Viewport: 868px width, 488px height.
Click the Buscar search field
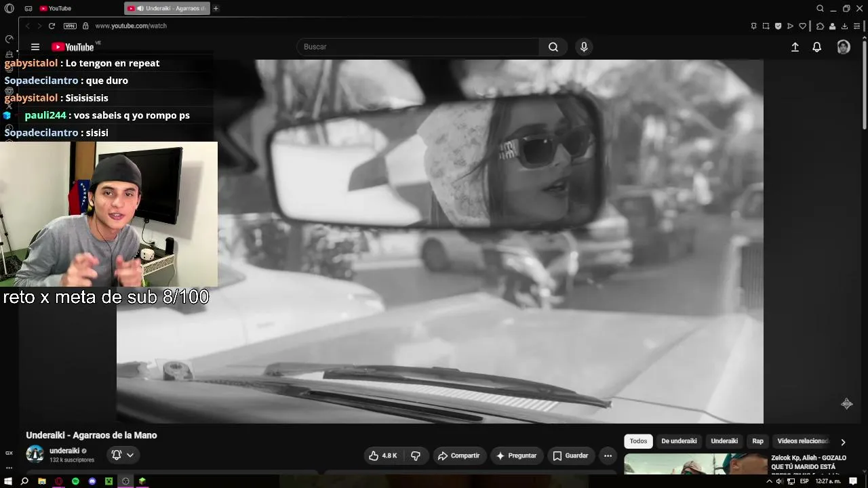tap(418, 47)
